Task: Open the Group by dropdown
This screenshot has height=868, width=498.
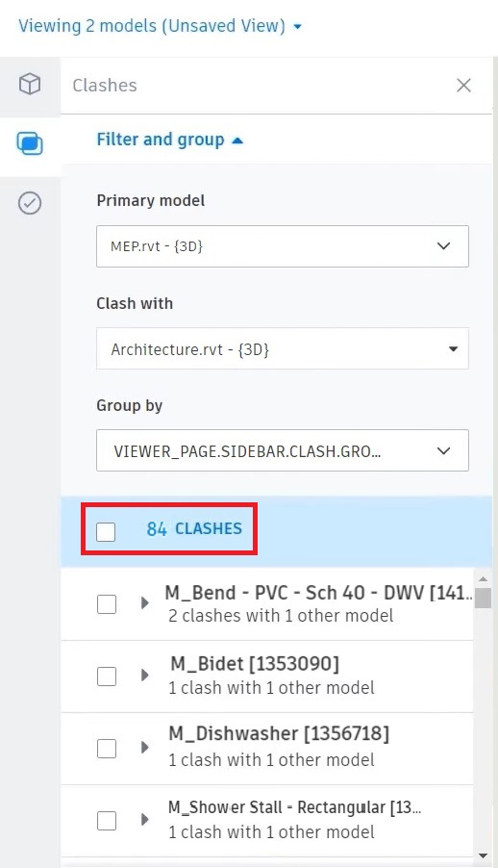Action: pyautogui.click(x=283, y=450)
